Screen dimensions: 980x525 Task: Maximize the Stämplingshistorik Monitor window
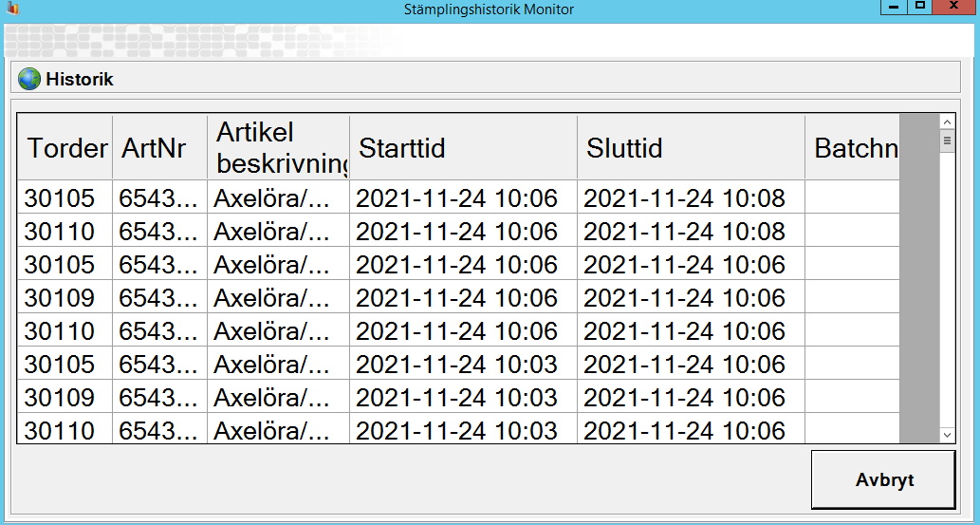point(919,8)
